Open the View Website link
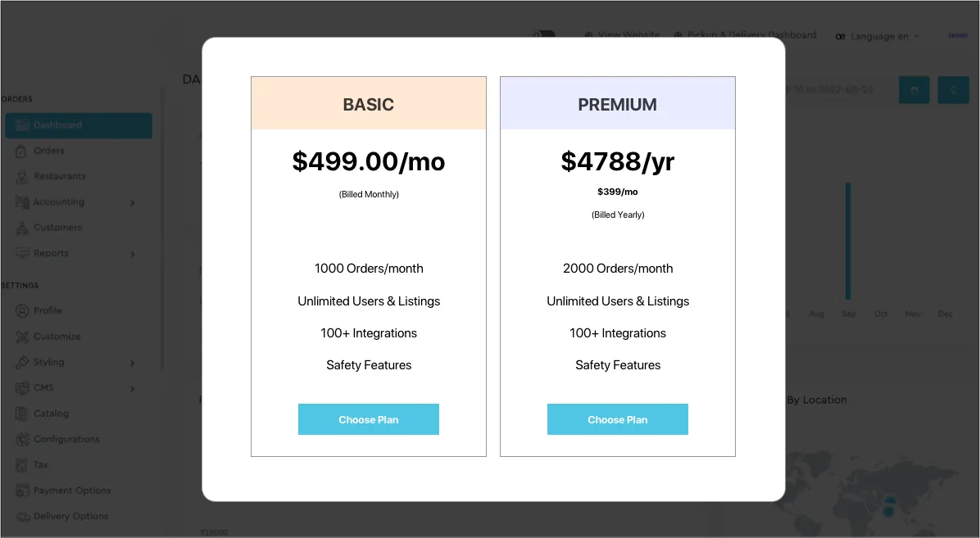Viewport: 980px width, 538px height. (623, 35)
